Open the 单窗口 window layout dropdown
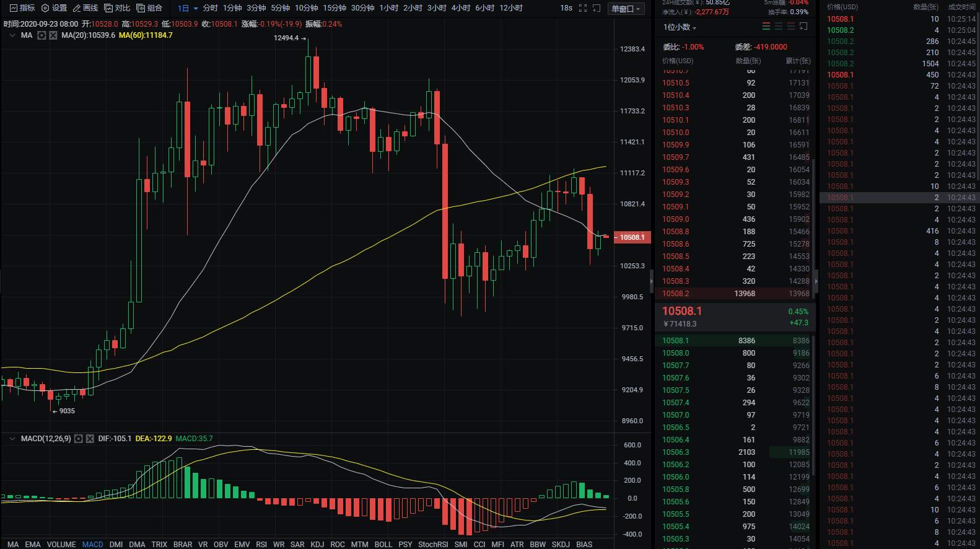 (626, 8)
